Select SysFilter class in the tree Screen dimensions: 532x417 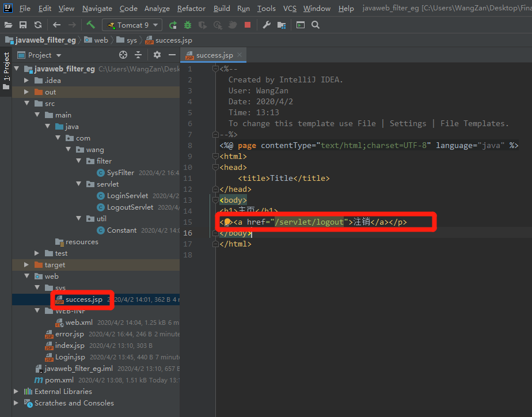(x=120, y=173)
